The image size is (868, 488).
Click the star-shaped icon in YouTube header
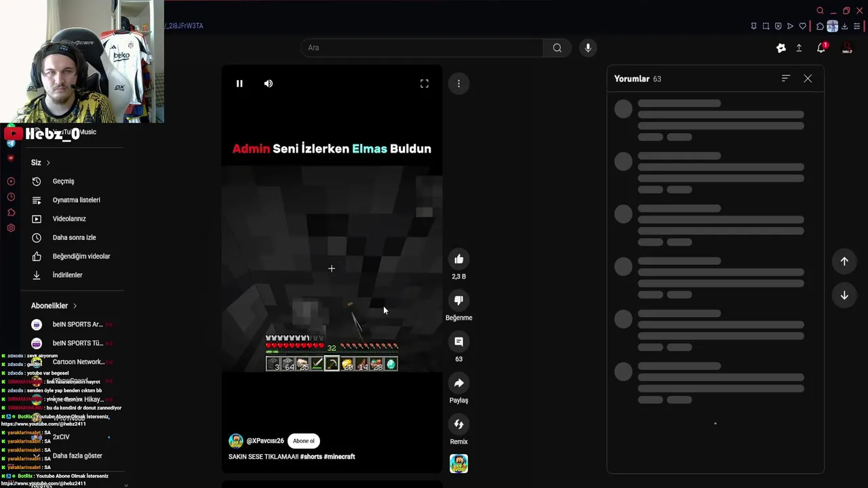coord(781,47)
